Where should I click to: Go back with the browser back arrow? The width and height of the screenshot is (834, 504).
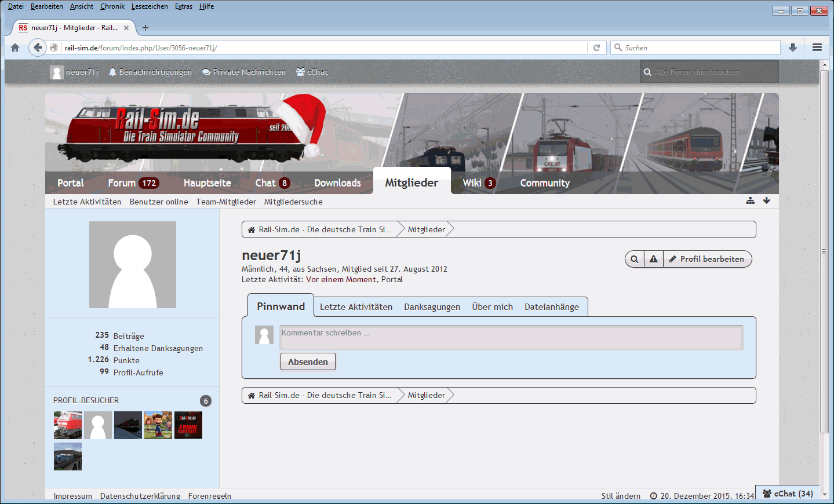pyautogui.click(x=38, y=48)
